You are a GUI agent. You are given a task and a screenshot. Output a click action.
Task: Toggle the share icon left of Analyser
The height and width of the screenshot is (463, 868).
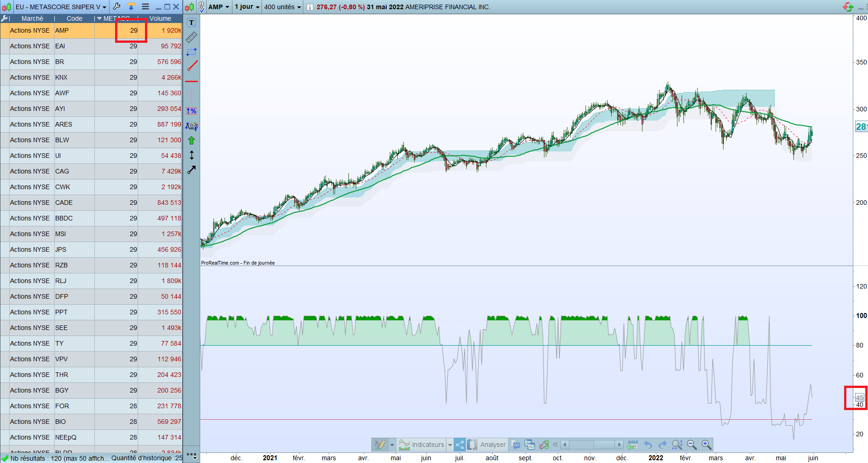pos(459,445)
